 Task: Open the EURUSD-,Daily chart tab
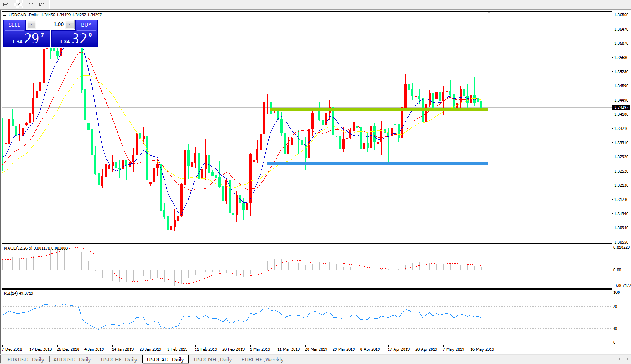coord(25,359)
